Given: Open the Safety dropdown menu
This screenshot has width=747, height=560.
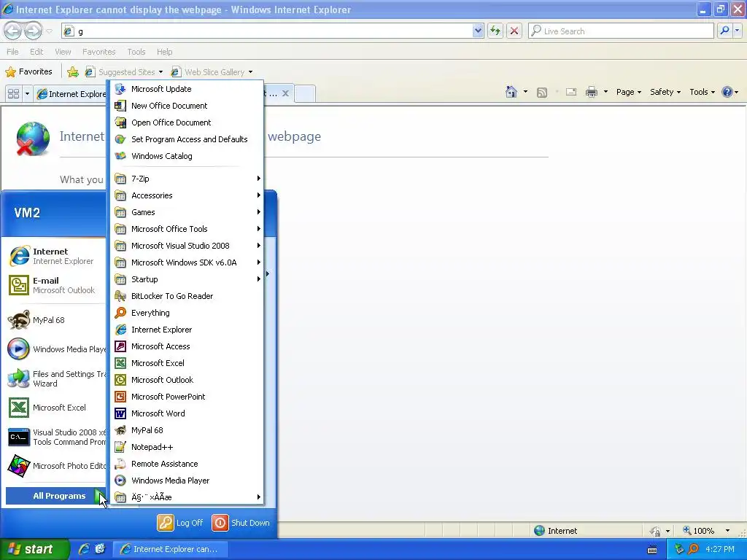Looking at the screenshot, I should pyautogui.click(x=665, y=92).
